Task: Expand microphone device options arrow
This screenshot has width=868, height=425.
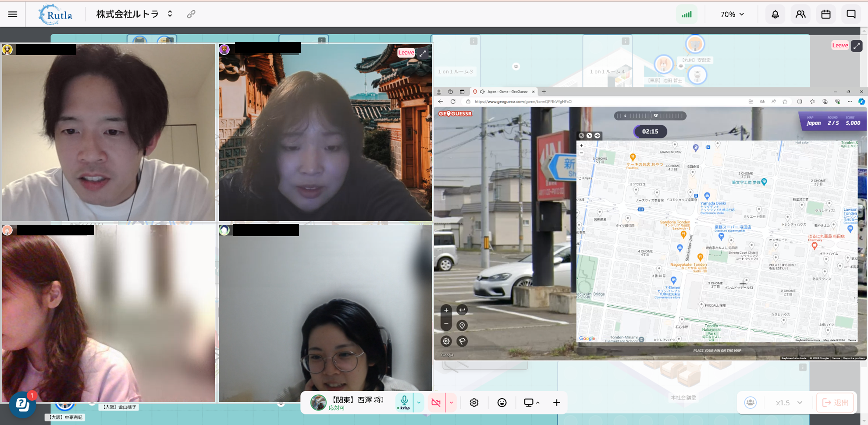Action: point(419,402)
